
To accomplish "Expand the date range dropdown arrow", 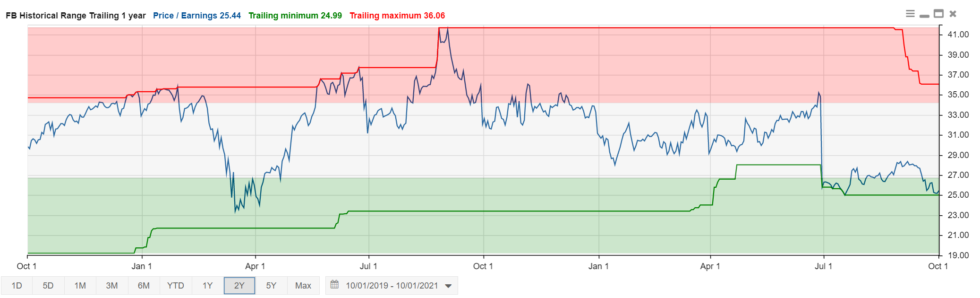I will [x=448, y=286].
